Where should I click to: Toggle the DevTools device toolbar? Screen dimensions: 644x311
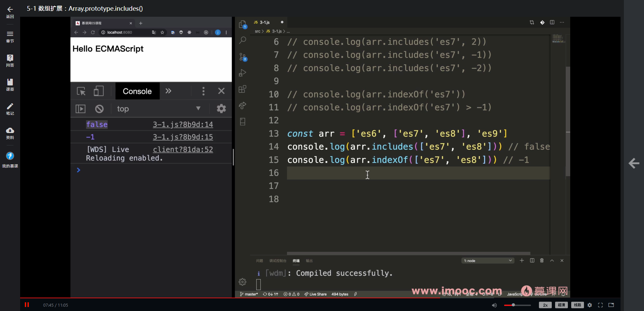point(99,91)
